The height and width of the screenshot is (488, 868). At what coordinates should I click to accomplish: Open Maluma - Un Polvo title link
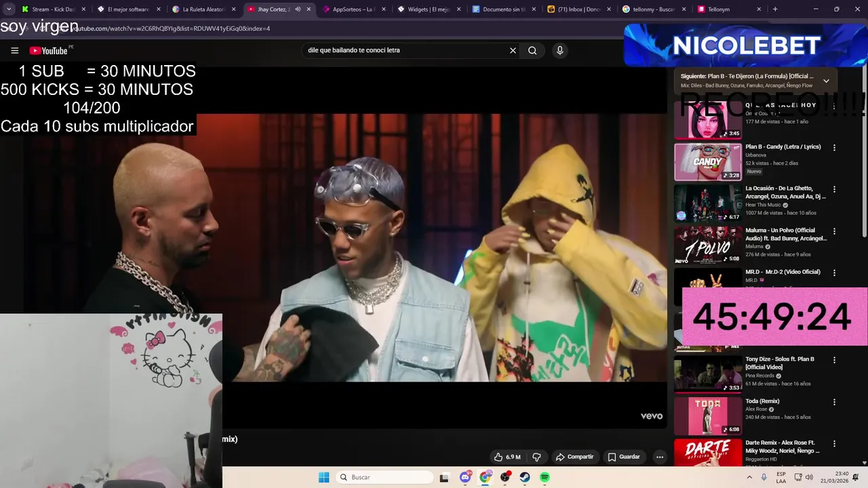(x=786, y=235)
